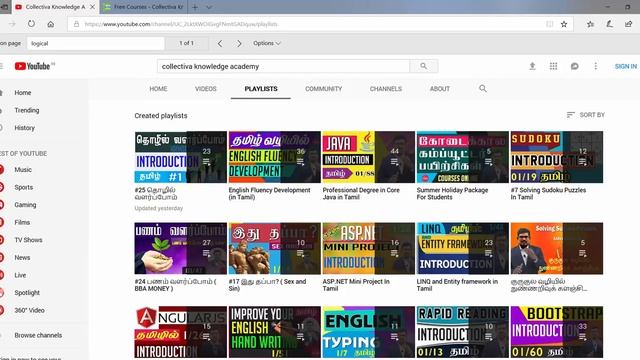Open the English Typing playlist thumbnail
640x360 pixels.
[x=369, y=332]
